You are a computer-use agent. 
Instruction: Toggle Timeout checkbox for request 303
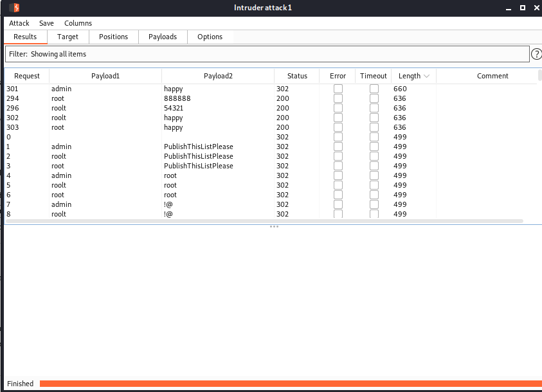tap(374, 127)
